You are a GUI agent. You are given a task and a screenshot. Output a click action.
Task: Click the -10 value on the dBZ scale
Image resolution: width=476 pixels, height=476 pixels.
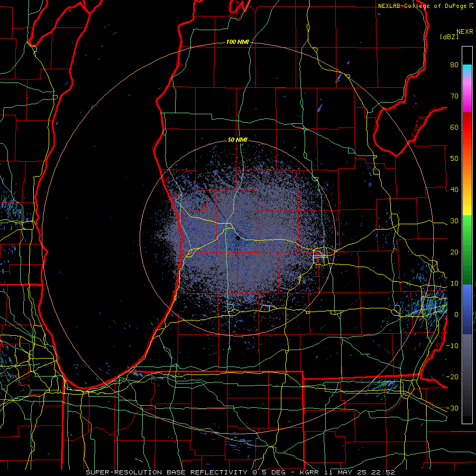[452, 346]
